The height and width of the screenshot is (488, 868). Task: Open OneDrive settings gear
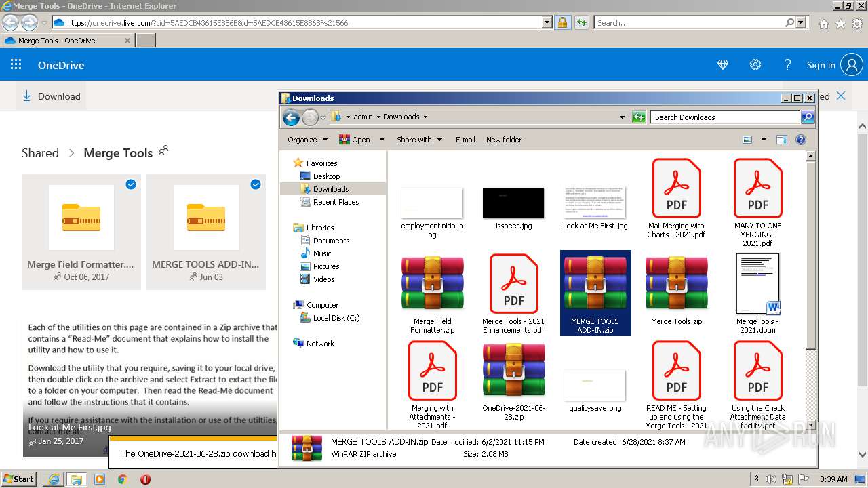[x=755, y=65]
